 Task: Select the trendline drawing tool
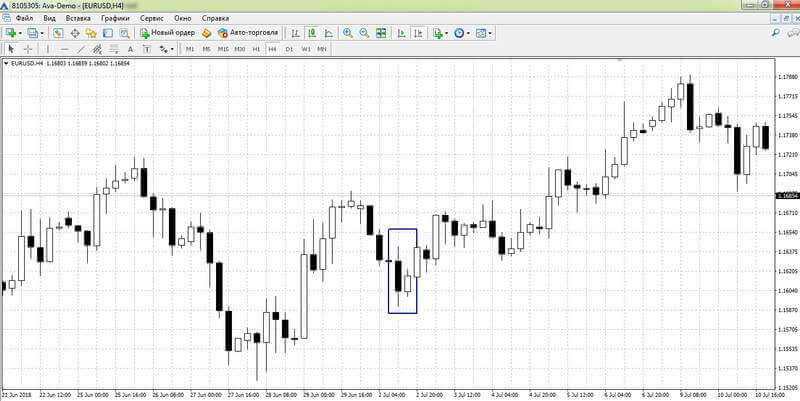[x=81, y=49]
